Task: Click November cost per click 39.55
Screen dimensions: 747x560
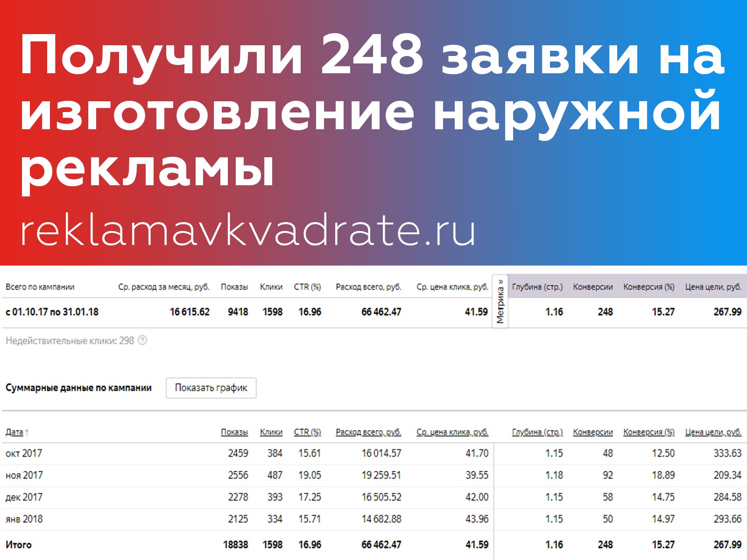Action: (x=477, y=475)
